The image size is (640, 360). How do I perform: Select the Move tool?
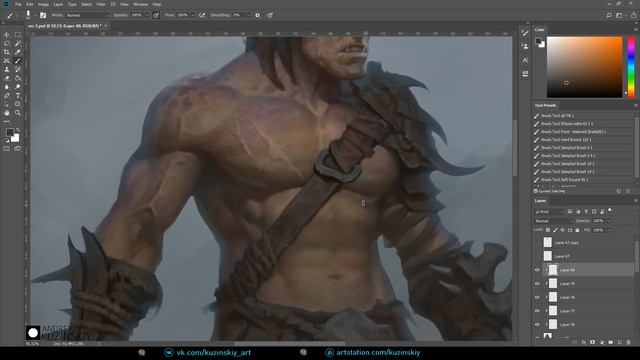pyautogui.click(x=7, y=35)
